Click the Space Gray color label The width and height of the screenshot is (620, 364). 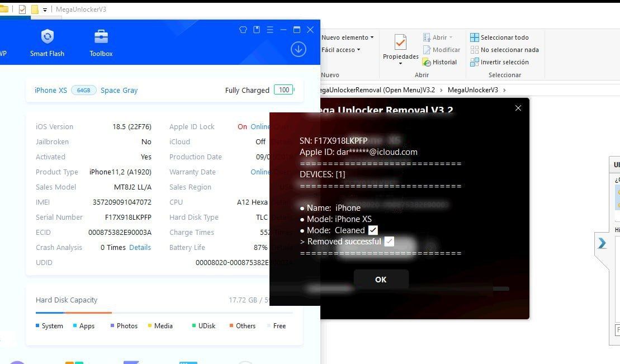119,90
